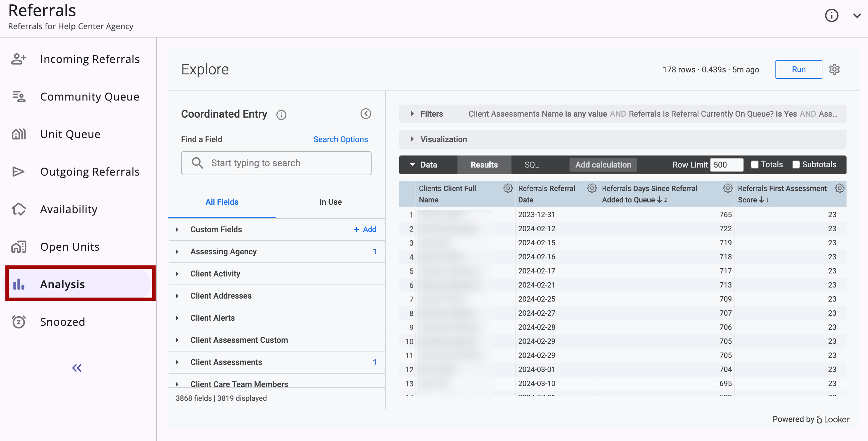Click the Find a Field search box
Screen dimensions: 868x441
coord(276,163)
